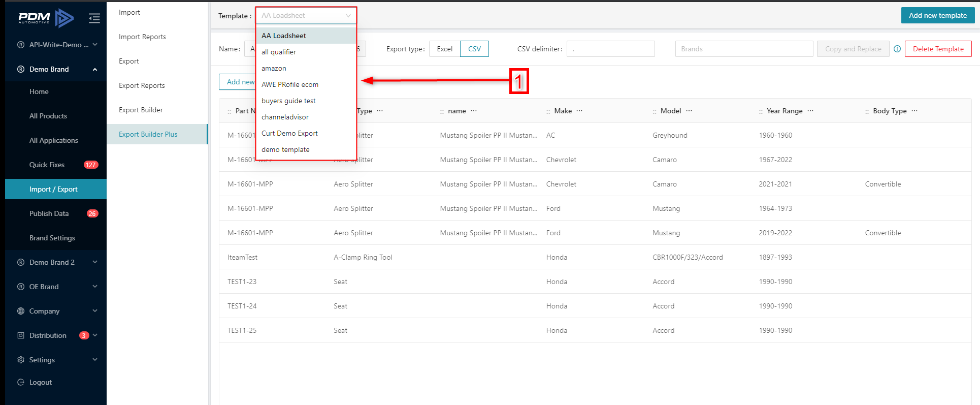Image resolution: width=980 pixels, height=405 pixels.
Task: Open the Model column options ellipsis
Action: click(689, 111)
